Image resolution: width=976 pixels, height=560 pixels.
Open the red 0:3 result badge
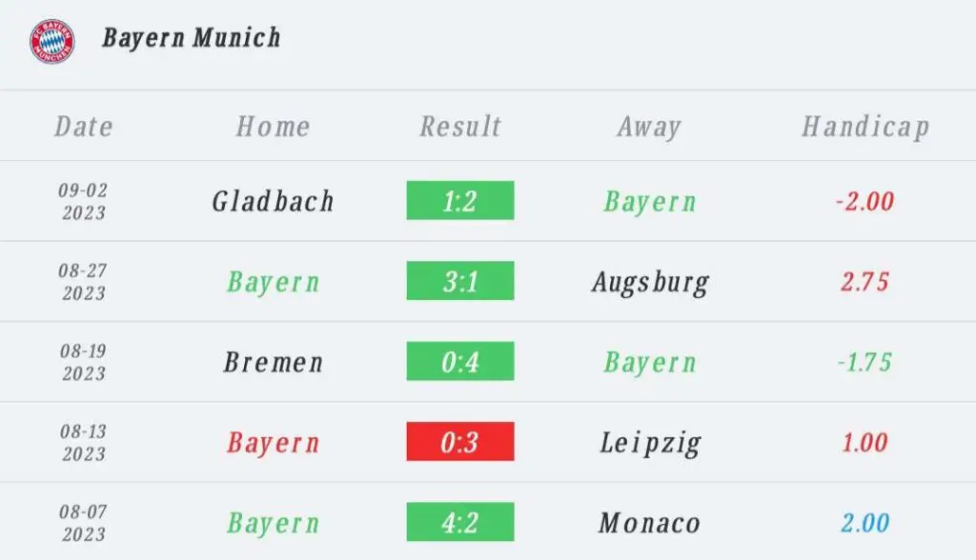pyautogui.click(x=460, y=441)
